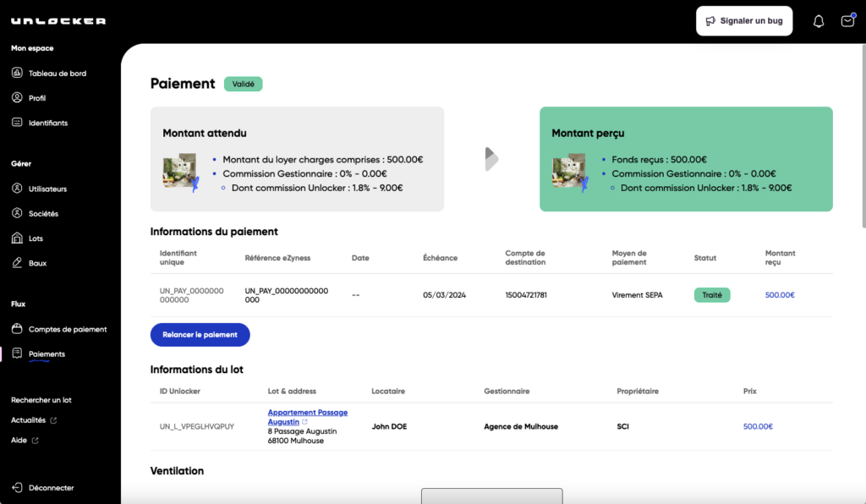Click the page vertical scrollbar

click(862, 135)
